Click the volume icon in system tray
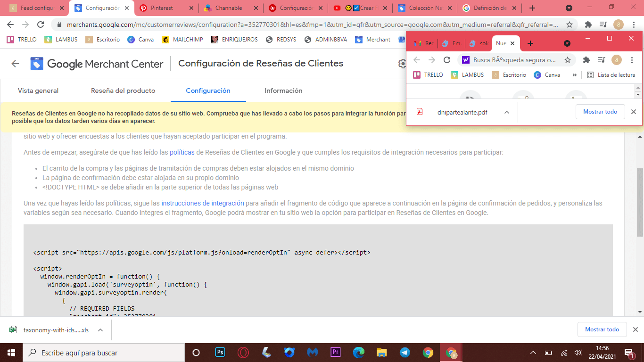The image size is (644, 362). click(578, 353)
